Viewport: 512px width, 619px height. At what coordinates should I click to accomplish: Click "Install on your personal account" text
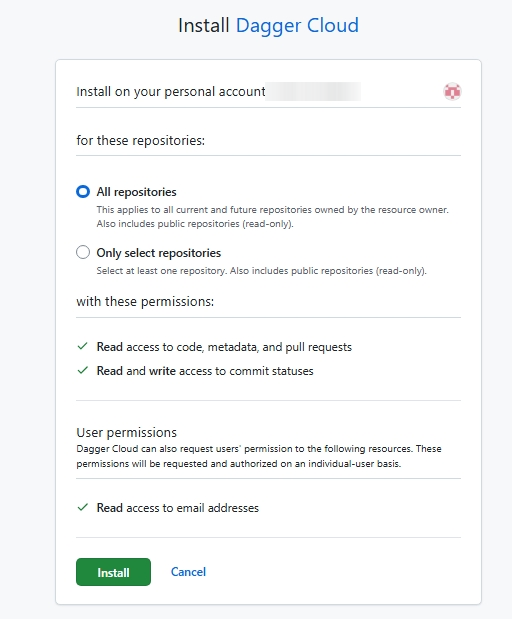171,92
